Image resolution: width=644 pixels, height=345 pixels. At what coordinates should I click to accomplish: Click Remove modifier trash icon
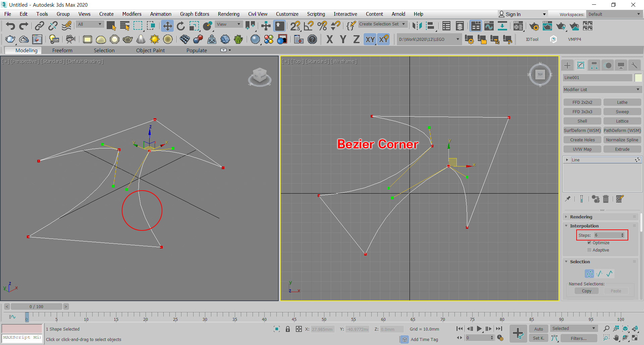click(606, 199)
